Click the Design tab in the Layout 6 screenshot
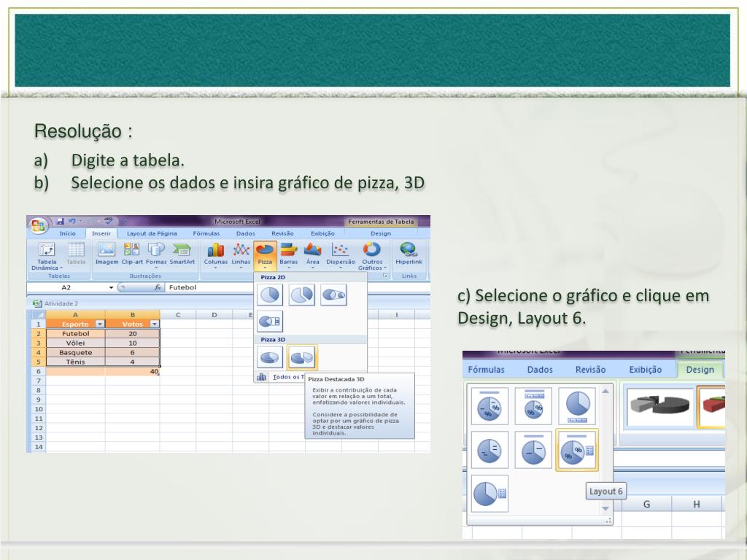 (x=700, y=370)
